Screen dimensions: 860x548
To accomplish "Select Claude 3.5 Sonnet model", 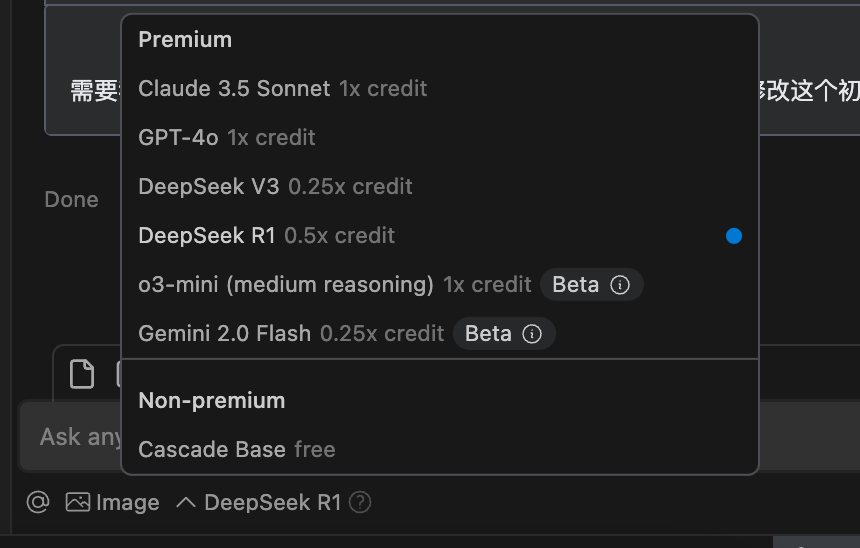I will point(440,88).
